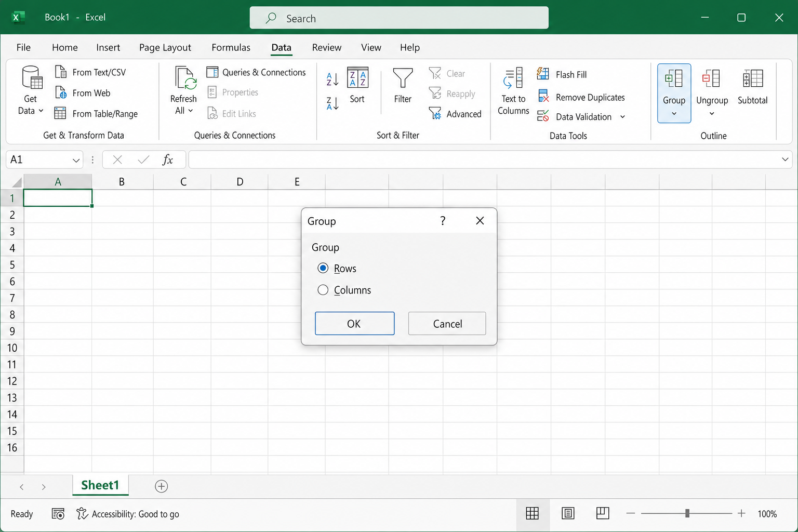798x532 pixels.
Task: Choose From Table/Range
Action: coord(97,114)
